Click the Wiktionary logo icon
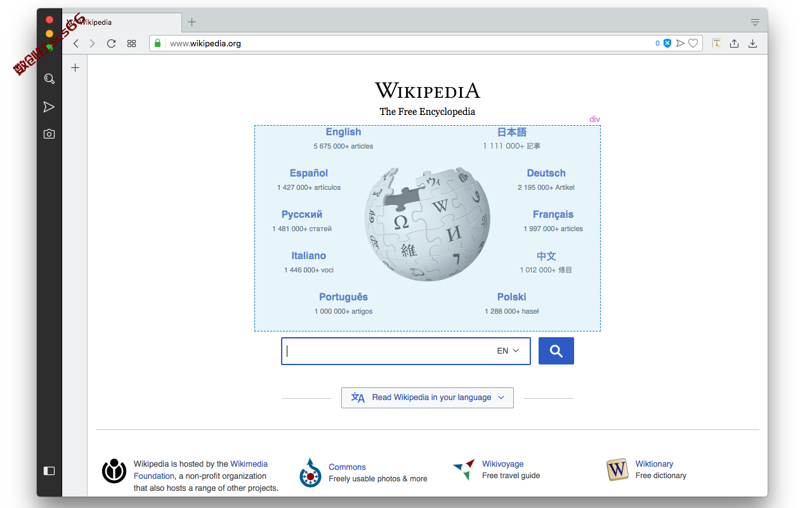812x508 pixels. tap(617, 470)
